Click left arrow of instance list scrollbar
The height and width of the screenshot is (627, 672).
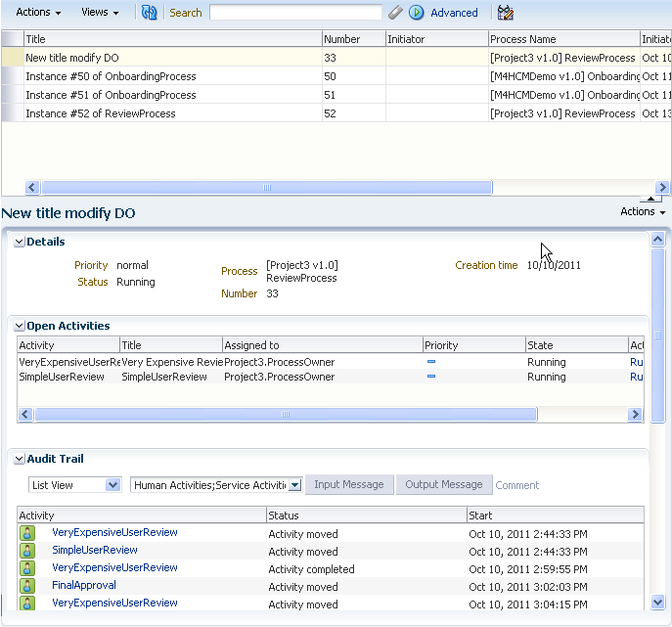click(32, 187)
